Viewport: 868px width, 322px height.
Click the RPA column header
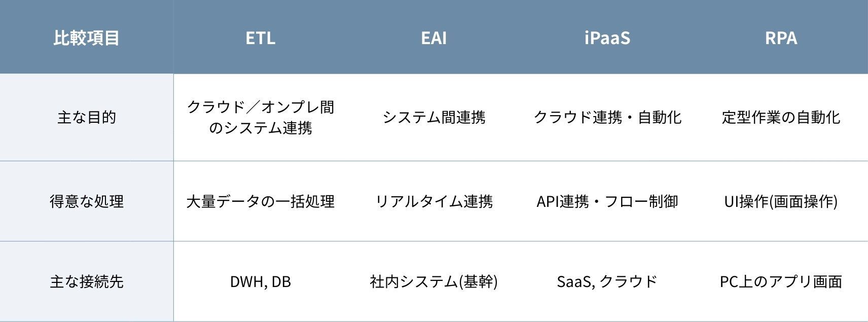[781, 38]
